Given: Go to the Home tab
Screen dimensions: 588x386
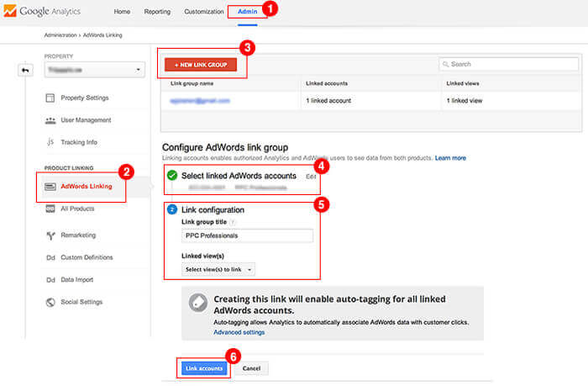Looking at the screenshot, I should pos(123,12).
